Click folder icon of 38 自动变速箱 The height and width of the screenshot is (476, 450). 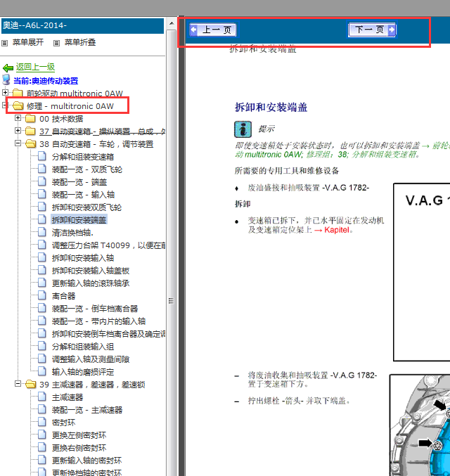[31, 143]
